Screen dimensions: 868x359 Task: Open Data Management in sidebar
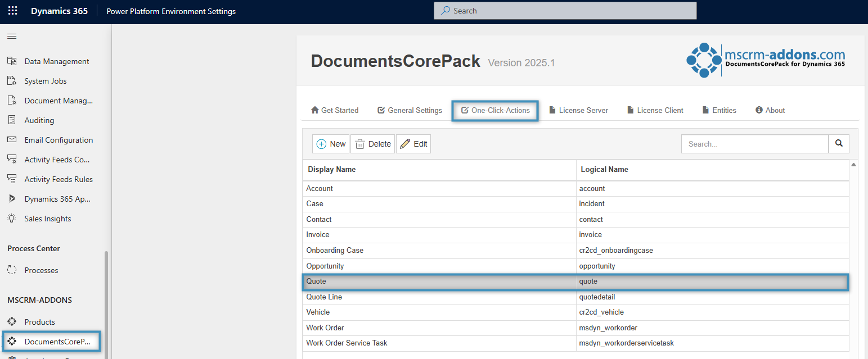pos(56,61)
